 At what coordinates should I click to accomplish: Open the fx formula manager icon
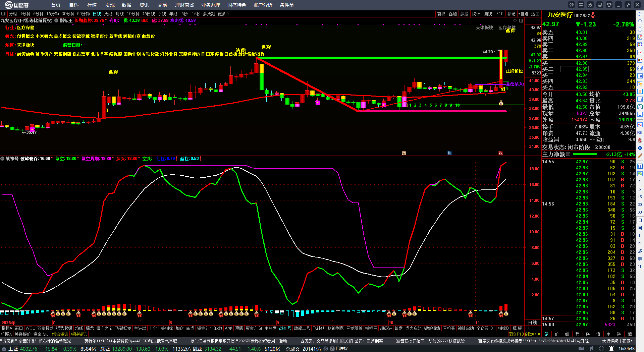590,5
